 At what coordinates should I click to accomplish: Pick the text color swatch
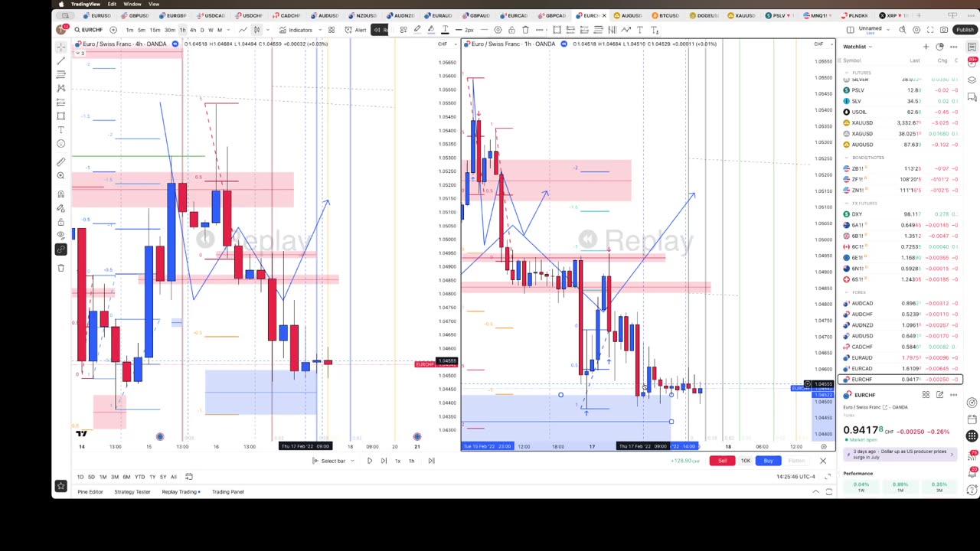coord(445,30)
